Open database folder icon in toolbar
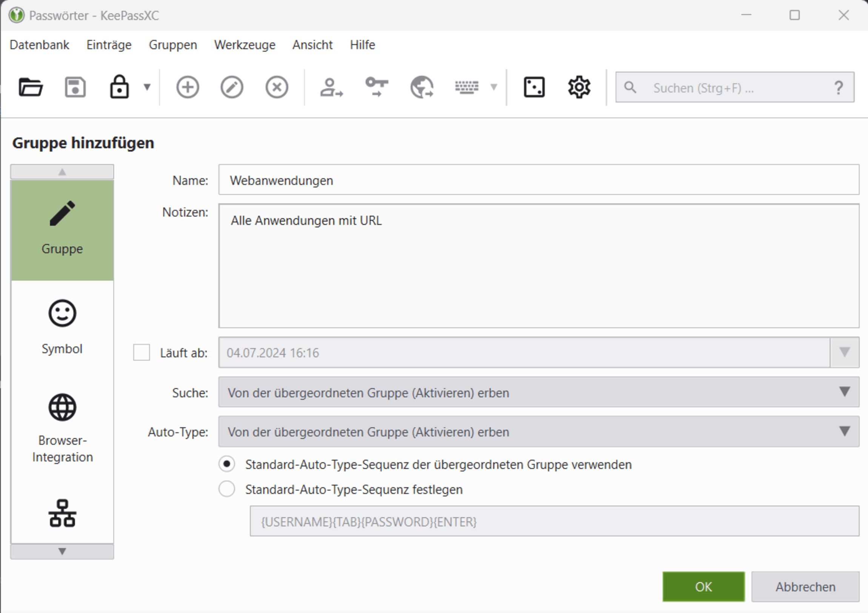 pos(31,87)
